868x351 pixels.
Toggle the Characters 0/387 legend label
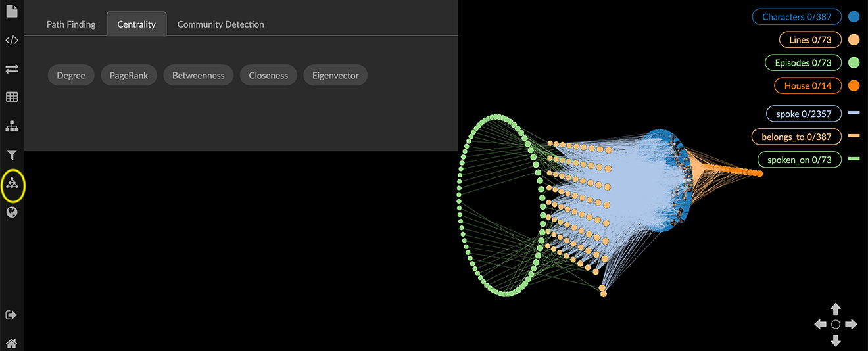coord(797,17)
